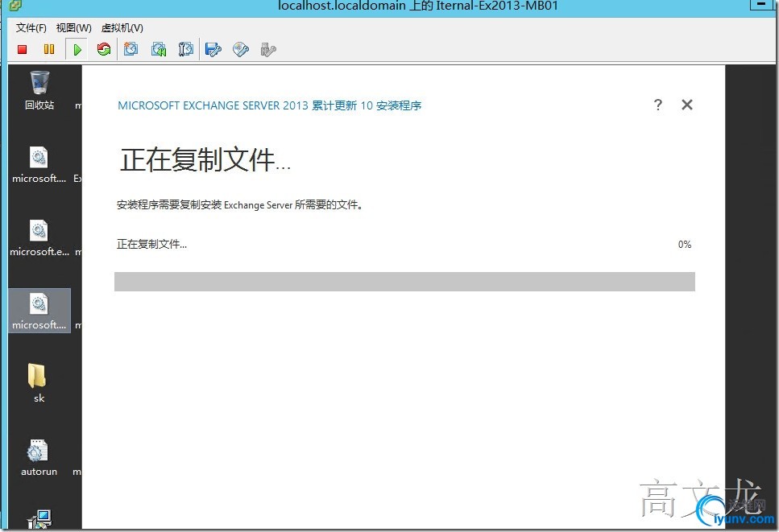
Task: Click the large 正在复制文件... heading
Action: point(205,160)
